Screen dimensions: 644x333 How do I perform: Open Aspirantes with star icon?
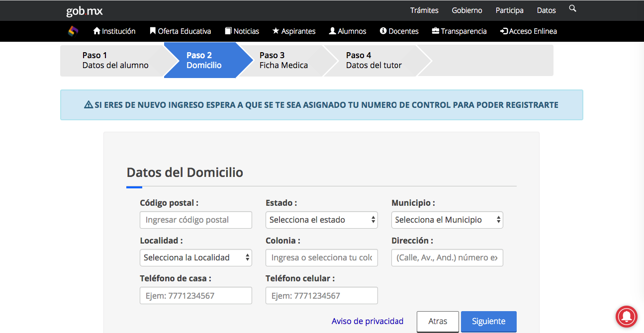click(x=294, y=31)
